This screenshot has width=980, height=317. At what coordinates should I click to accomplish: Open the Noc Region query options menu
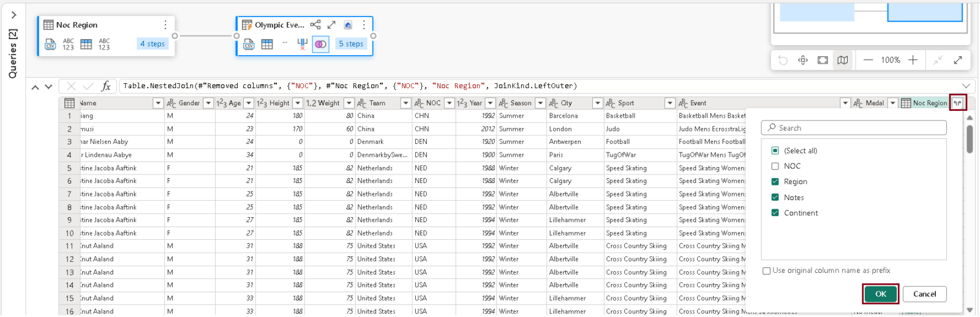tap(165, 24)
